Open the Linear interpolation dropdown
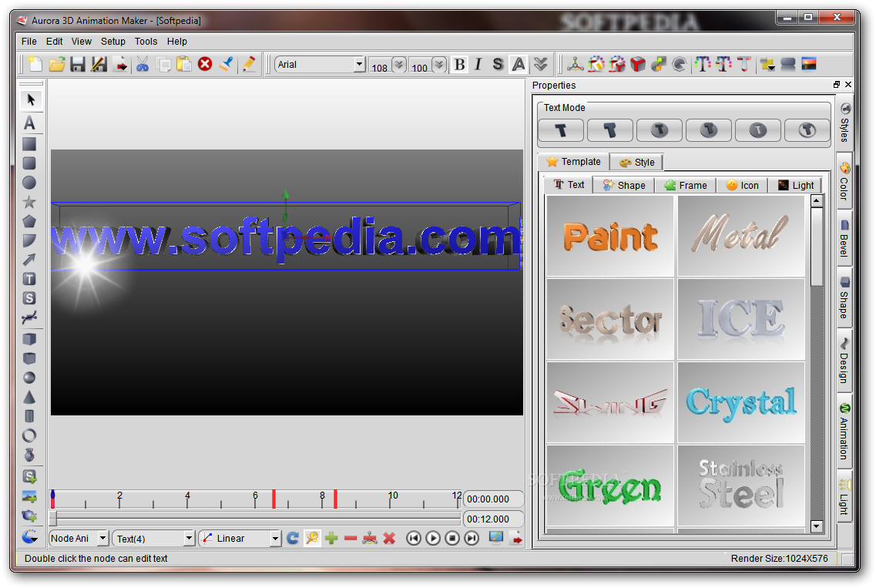 point(275,538)
